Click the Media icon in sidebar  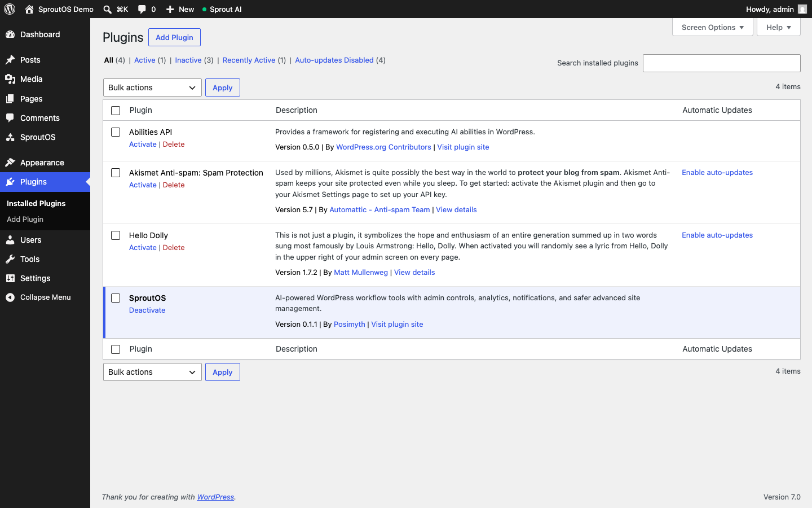[x=10, y=79]
